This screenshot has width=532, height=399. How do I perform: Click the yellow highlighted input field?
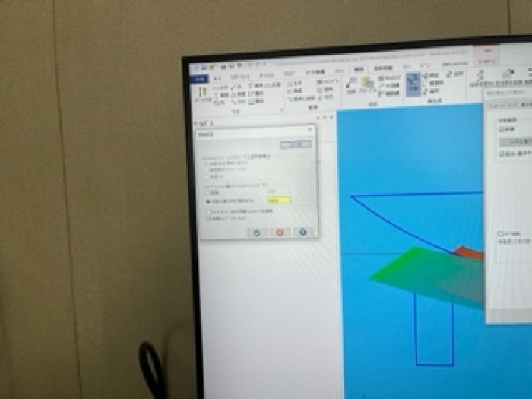point(278,201)
